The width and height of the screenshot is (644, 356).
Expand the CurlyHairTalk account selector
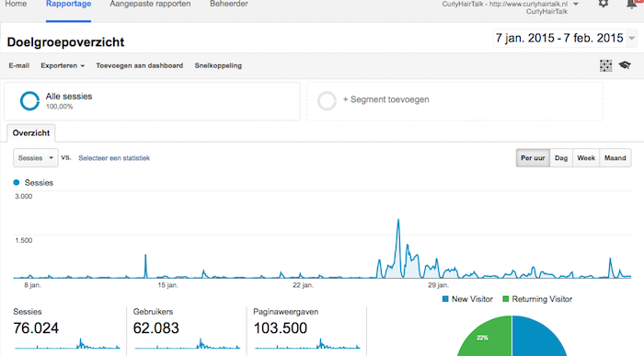[x=576, y=4]
